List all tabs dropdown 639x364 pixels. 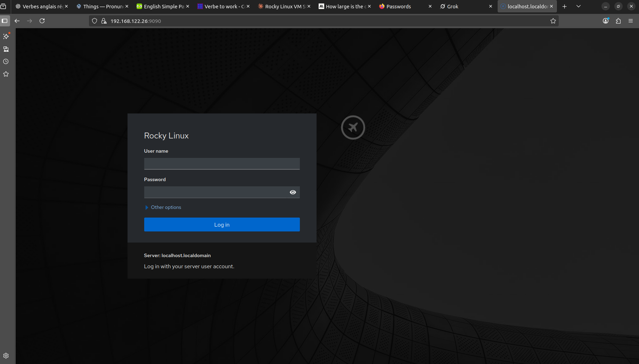pyautogui.click(x=579, y=6)
